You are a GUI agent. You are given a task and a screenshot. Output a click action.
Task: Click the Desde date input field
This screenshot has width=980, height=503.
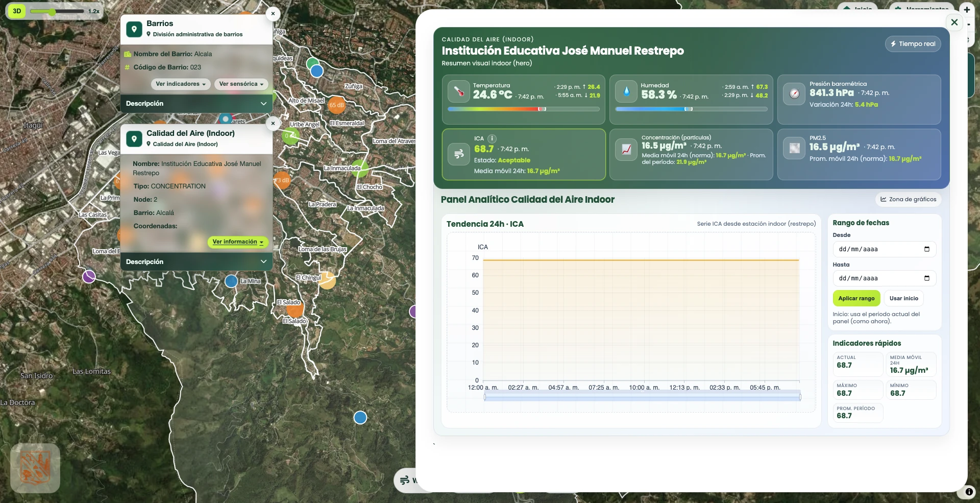[884, 249]
